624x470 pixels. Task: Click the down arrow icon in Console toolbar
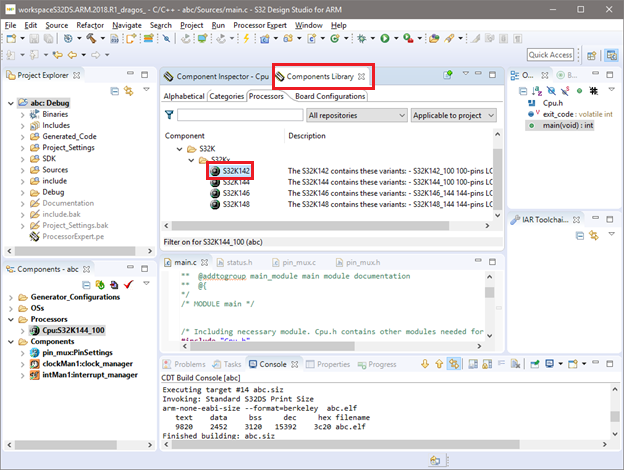(425, 364)
